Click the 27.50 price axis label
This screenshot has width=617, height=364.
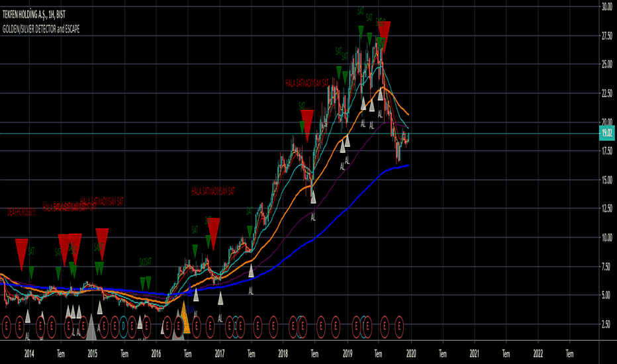tap(606, 36)
